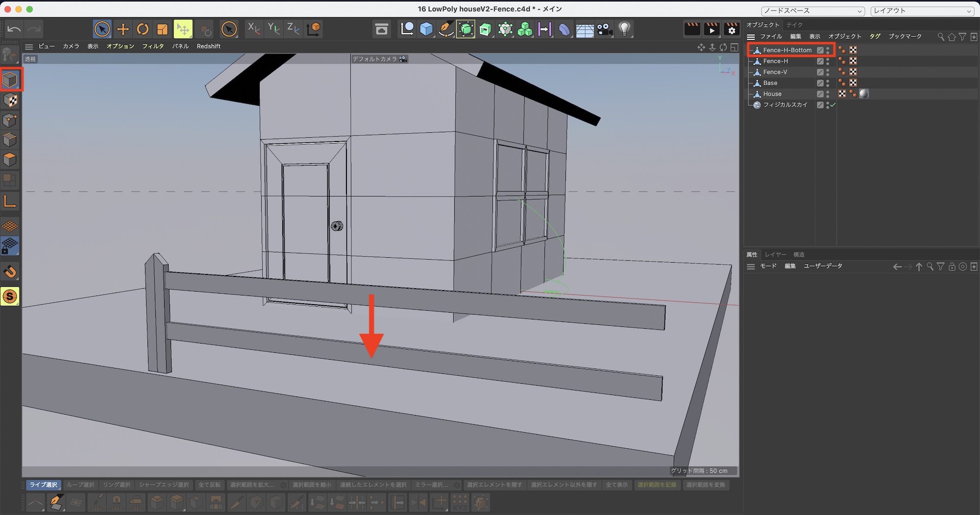The image size is (980, 515).
Task: Open the フィルタ viewport menu
Action: point(153,47)
